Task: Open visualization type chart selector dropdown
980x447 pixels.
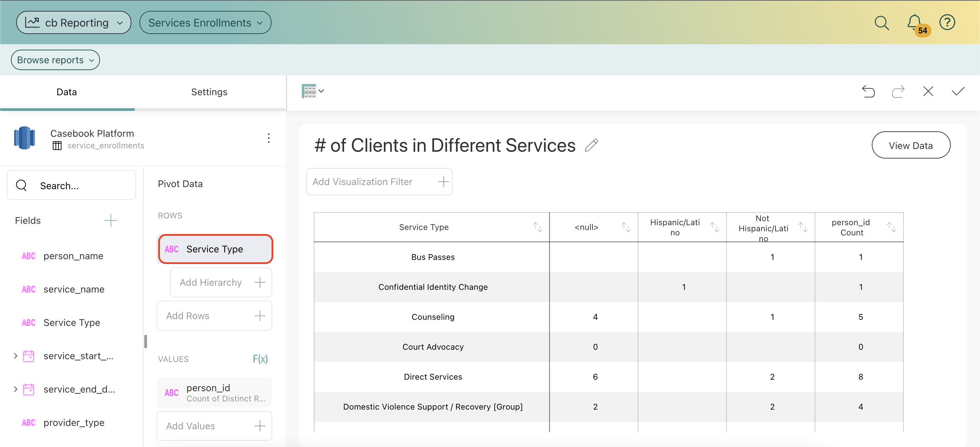Action: tap(313, 91)
